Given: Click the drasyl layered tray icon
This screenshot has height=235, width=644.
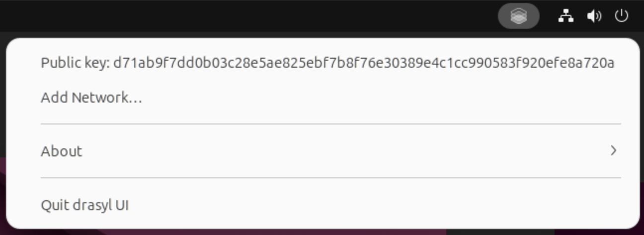Looking at the screenshot, I should pyautogui.click(x=518, y=16).
